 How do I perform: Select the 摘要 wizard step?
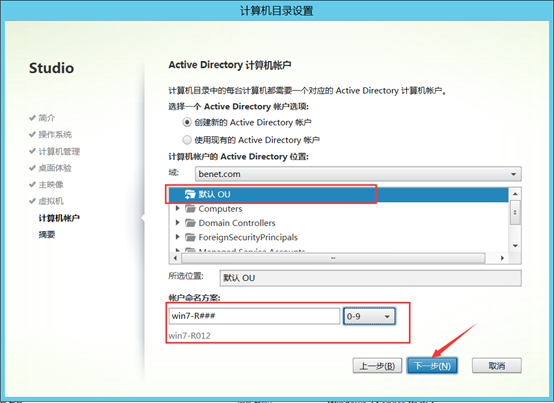pyautogui.click(x=47, y=235)
